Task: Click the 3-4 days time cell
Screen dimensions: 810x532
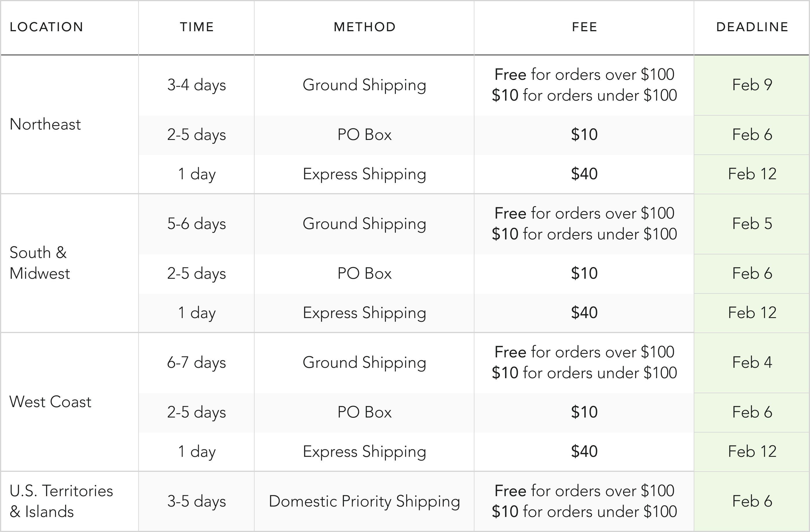Action: [x=196, y=85]
